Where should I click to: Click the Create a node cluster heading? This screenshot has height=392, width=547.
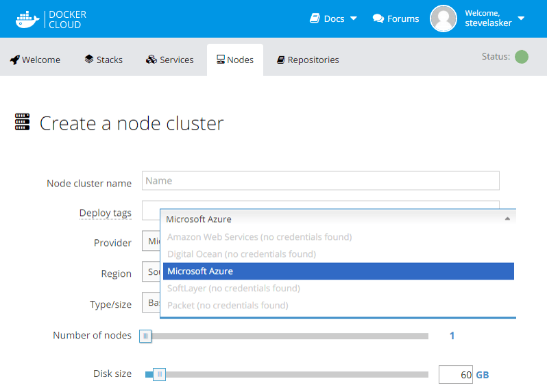(x=132, y=123)
